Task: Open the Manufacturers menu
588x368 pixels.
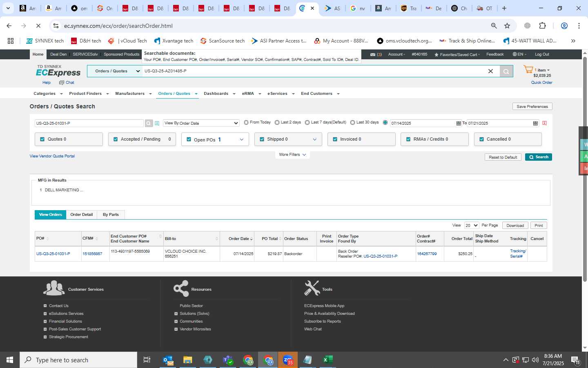Action: click(134, 94)
